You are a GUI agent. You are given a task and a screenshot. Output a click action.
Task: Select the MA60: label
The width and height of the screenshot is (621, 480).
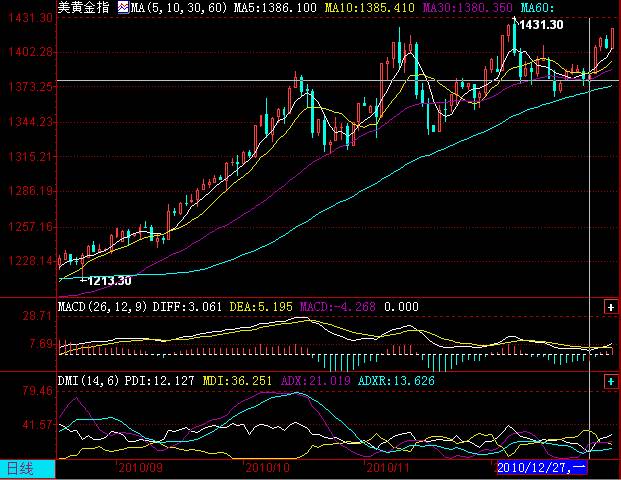(537, 8)
